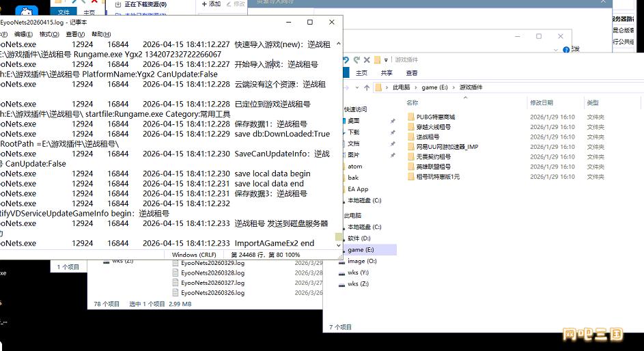Click game (E:) in the address breadcrumb
The image size is (644, 351).
click(x=434, y=87)
